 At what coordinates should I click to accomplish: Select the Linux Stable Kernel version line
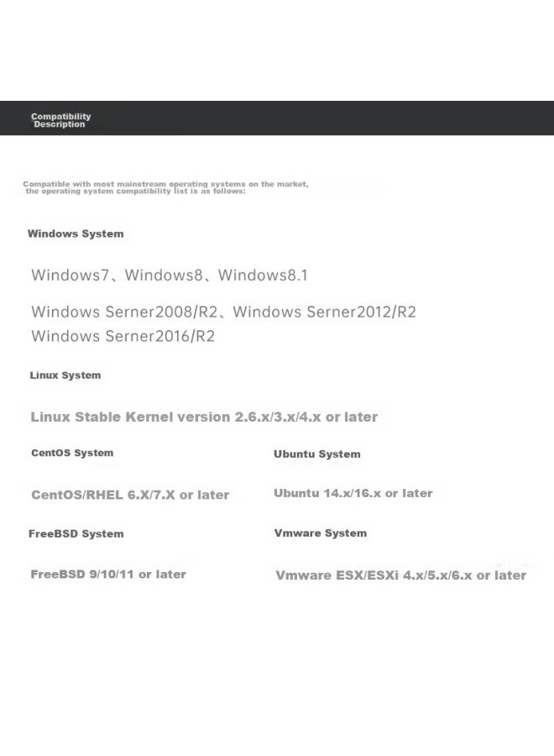coord(204,417)
